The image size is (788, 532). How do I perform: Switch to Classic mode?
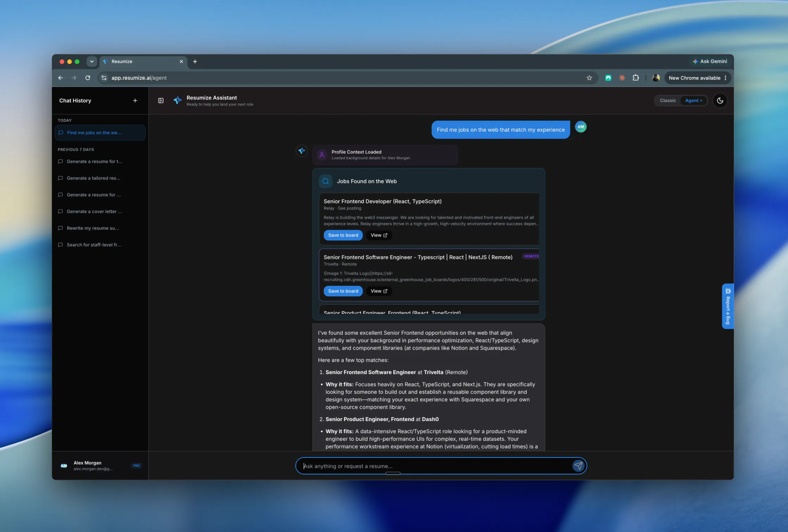(668, 101)
